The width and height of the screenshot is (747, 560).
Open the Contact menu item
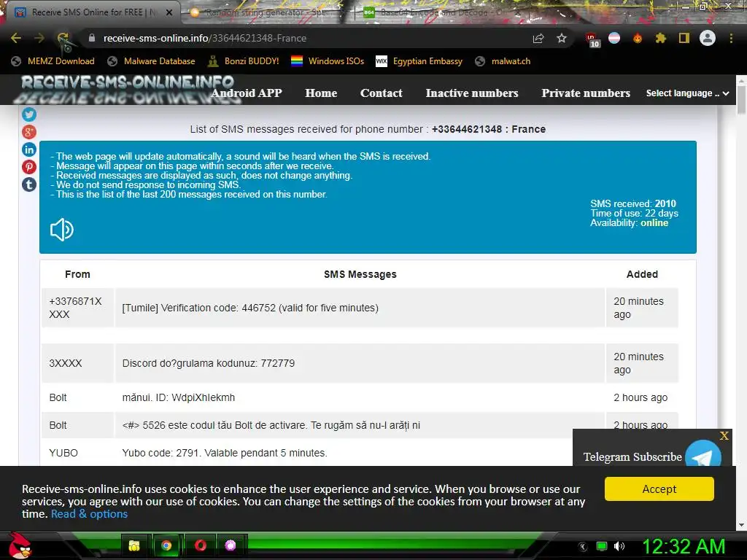[381, 93]
